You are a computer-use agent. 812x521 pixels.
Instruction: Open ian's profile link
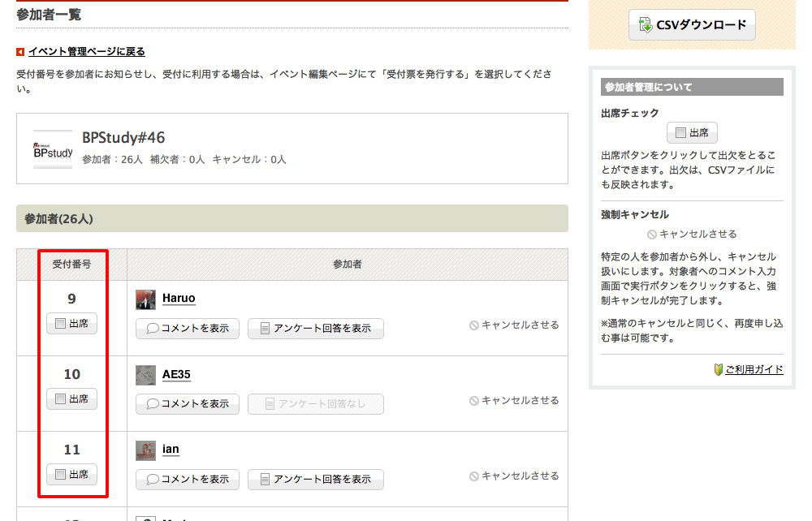171,449
